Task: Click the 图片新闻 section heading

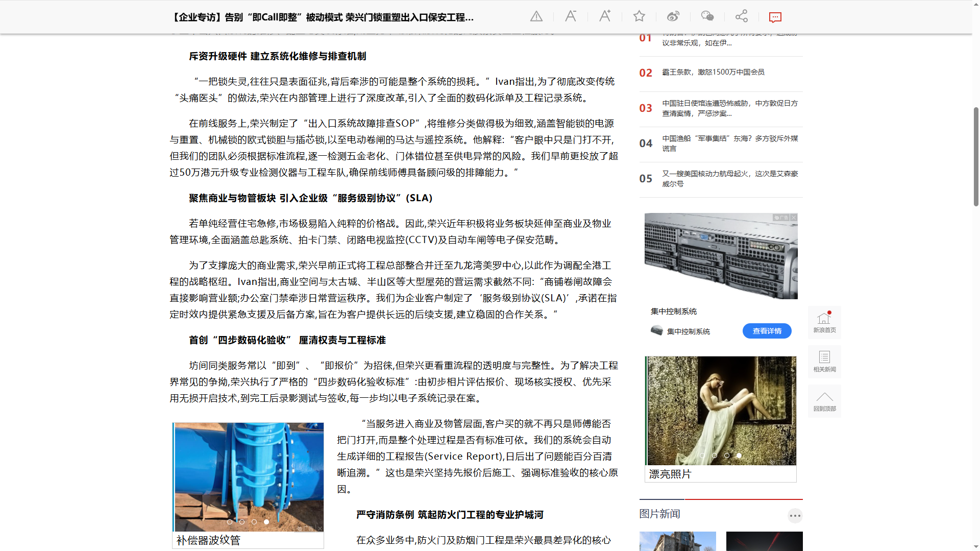Action: pyautogui.click(x=659, y=514)
